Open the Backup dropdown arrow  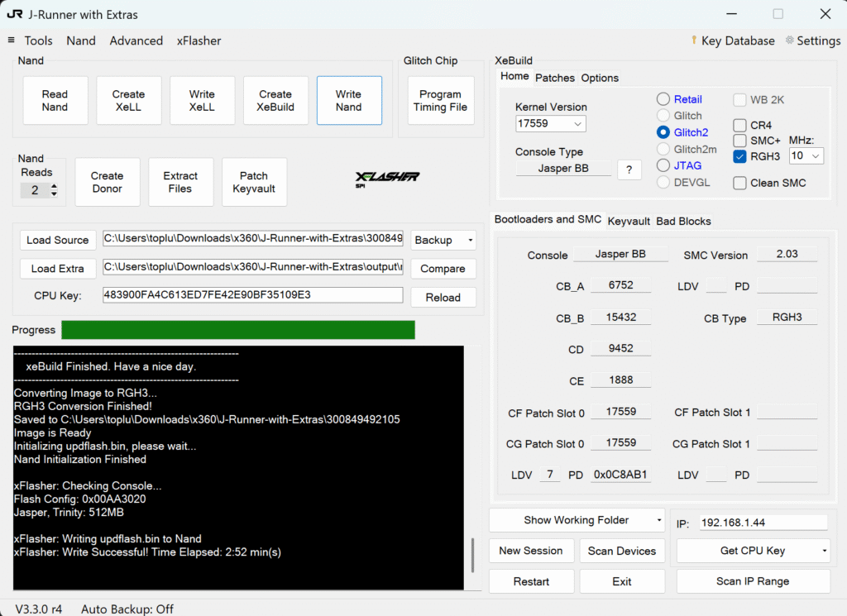pos(470,240)
